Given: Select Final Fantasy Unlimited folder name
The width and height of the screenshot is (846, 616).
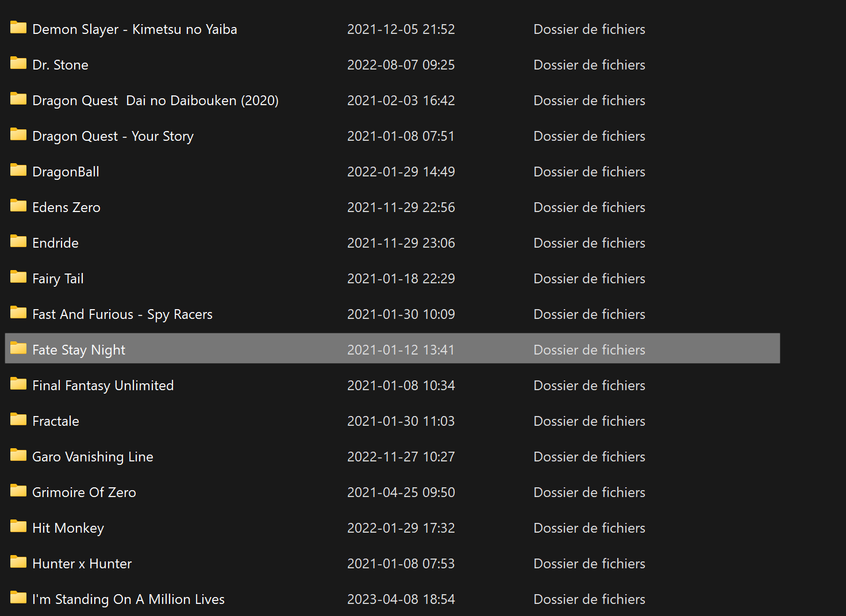Looking at the screenshot, I should point(103,386).
